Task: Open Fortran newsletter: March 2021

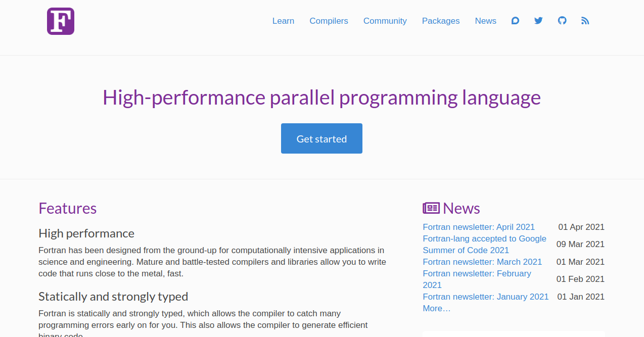Action: [x=482, y=262]
